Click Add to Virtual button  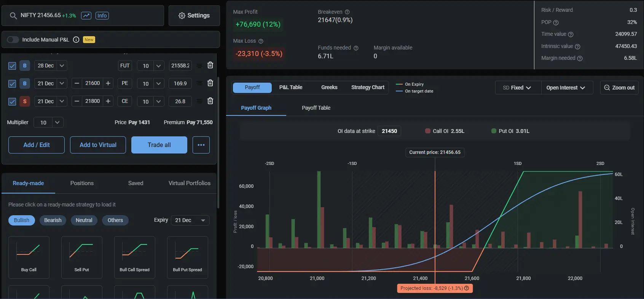pyautogui.click(x=98, y=145)
